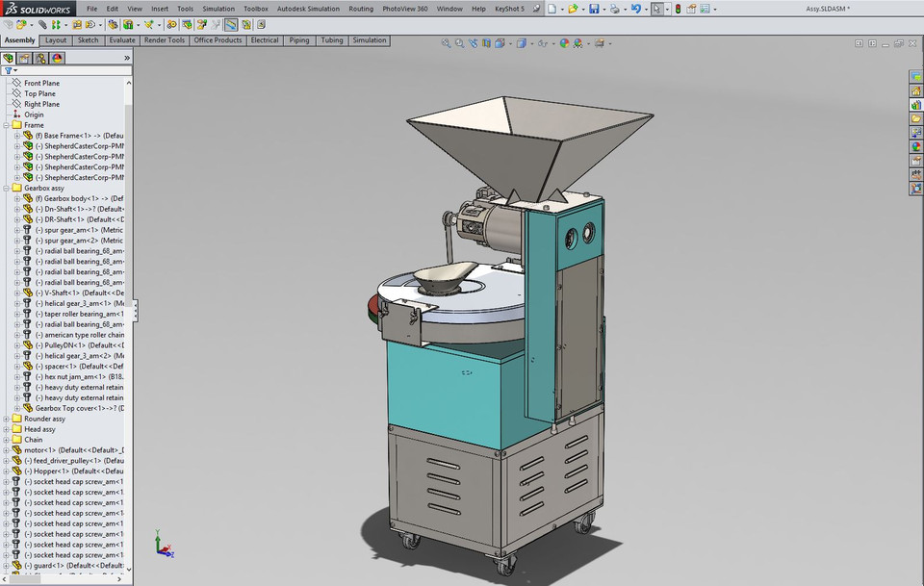Click the Appearances and Scenes globe icon

[x=915, y=147]
